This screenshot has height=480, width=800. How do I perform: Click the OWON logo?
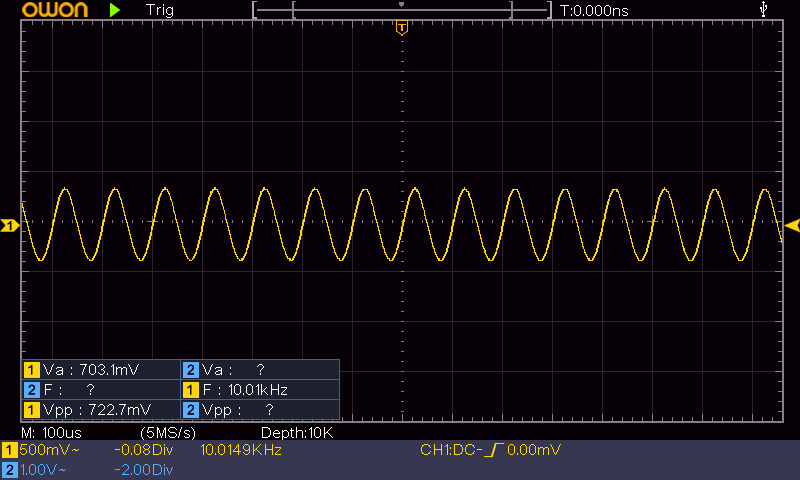[55, 10]
